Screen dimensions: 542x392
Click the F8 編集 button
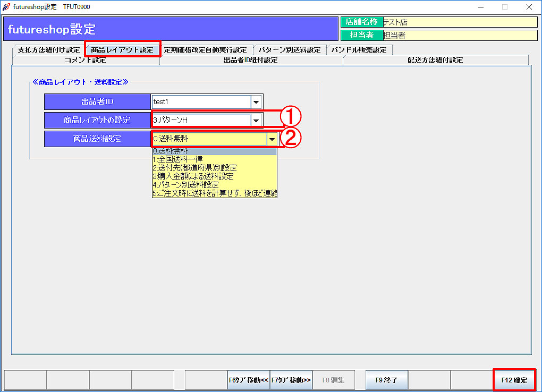click(x=334, y=380)
